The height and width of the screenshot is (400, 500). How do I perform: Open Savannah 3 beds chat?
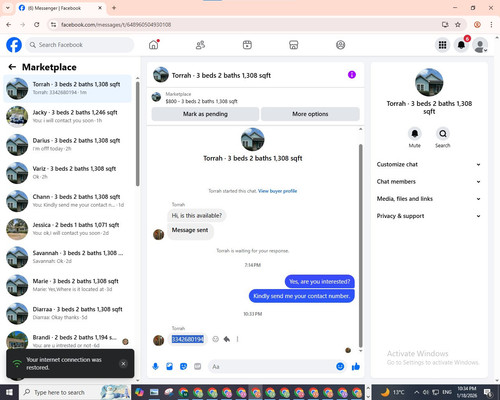pyautogui.click(x=68, y=257)
